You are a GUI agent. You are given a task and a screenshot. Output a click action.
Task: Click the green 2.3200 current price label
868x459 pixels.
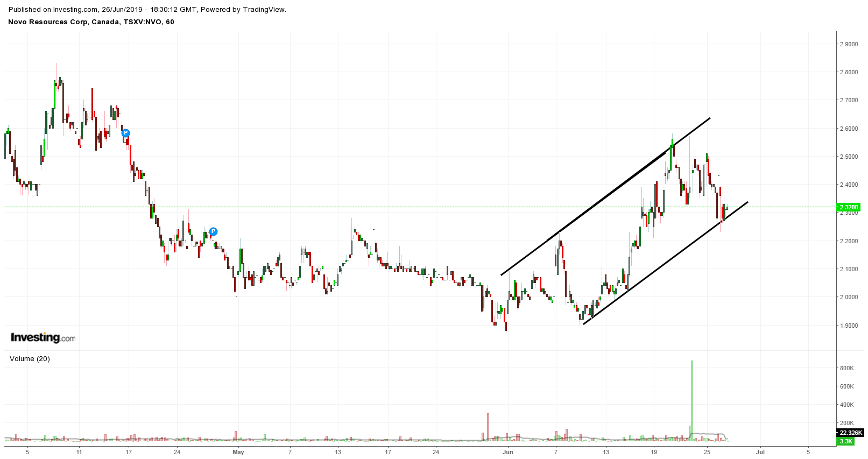coord(849,207)
